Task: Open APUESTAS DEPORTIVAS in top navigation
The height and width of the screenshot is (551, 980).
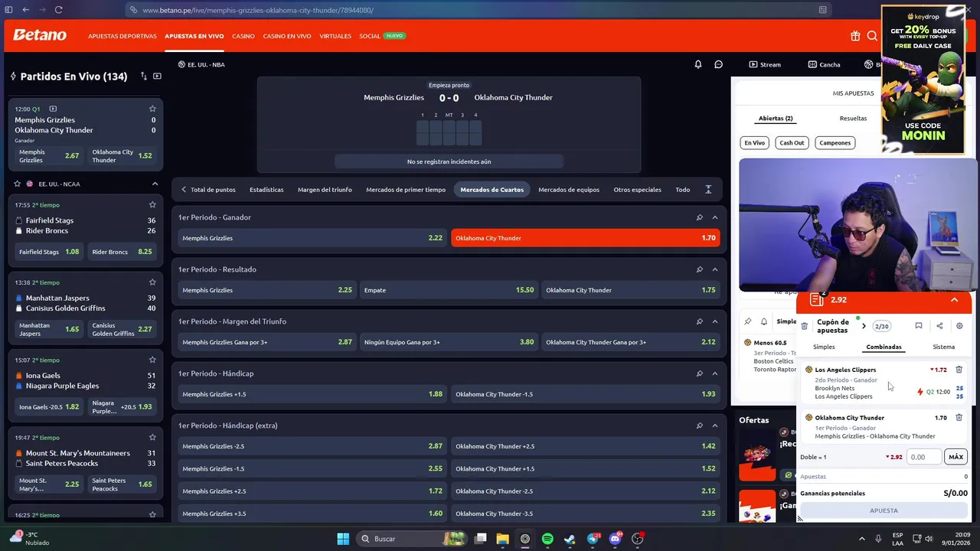Action: [x=122, y=36]
